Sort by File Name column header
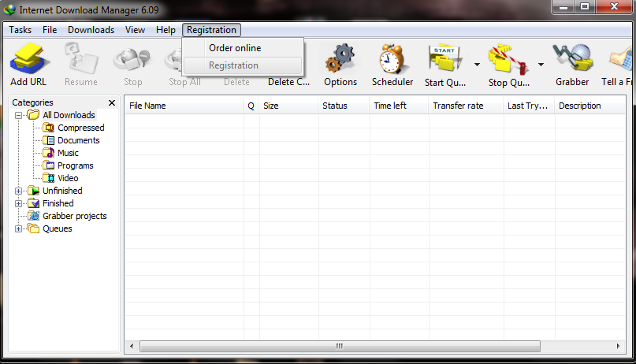This screenshot has width=636, height=364. pyautogui.click(x=184, y=106)
